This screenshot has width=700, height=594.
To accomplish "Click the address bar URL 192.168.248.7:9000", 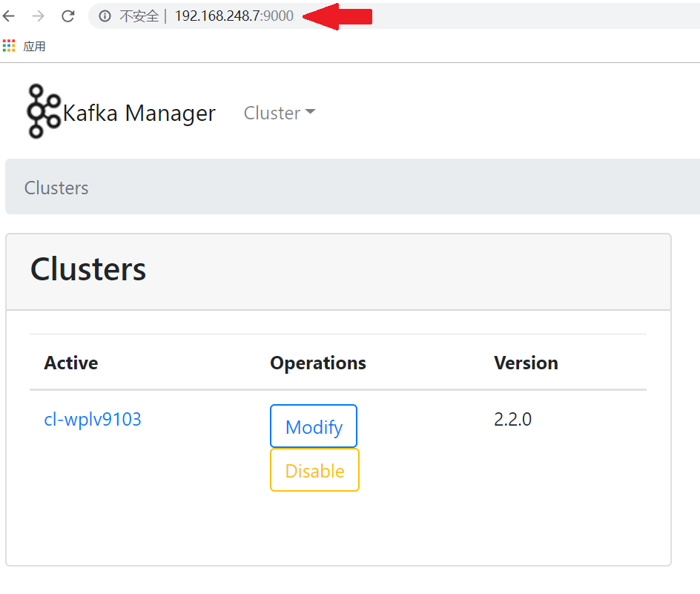I will click(234, 16).
